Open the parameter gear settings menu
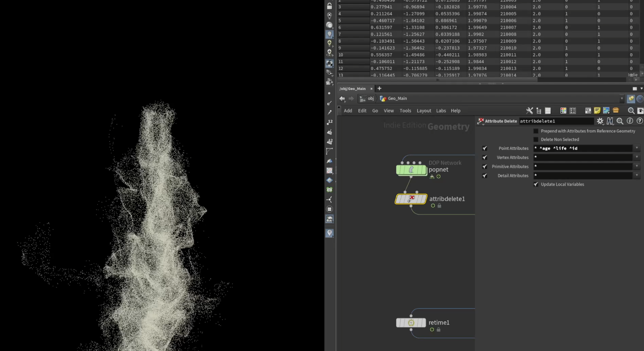This screenshot has width=644, height=351. click(x=601, y=121)
